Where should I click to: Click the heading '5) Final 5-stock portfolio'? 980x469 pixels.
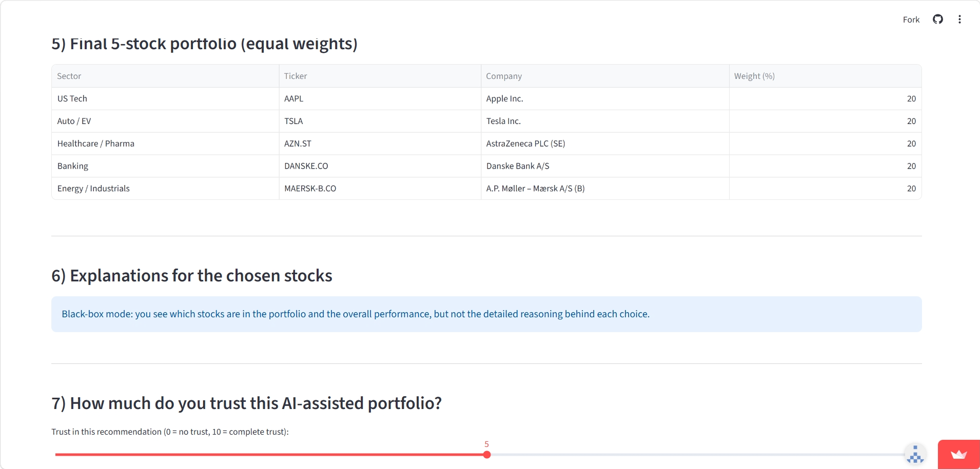point(204,44)
